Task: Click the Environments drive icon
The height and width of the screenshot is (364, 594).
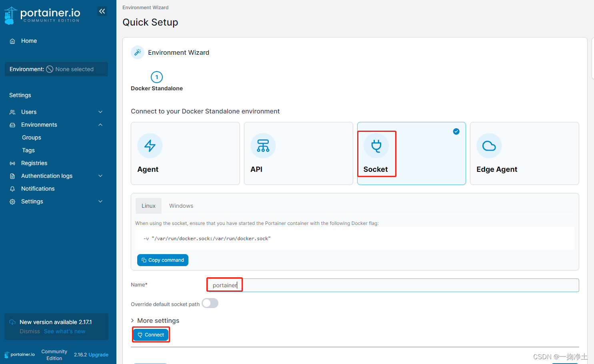Action: pos(12,125)
